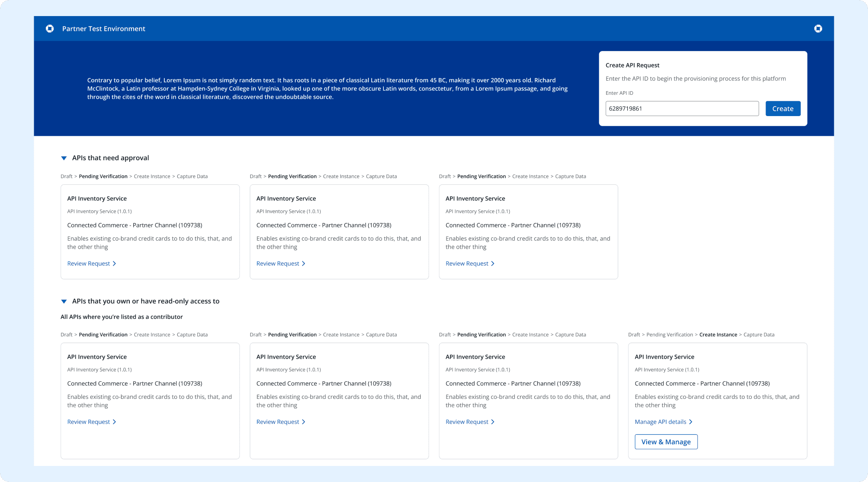Collapse the APIs that need approval section
Viewport: 868px width, 482px height.
point(64,158)
